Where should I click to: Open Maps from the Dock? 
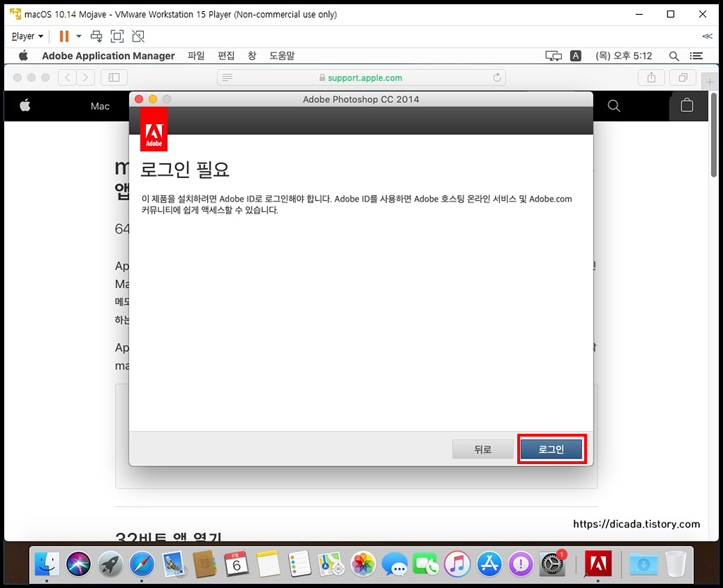pos(331,563)
